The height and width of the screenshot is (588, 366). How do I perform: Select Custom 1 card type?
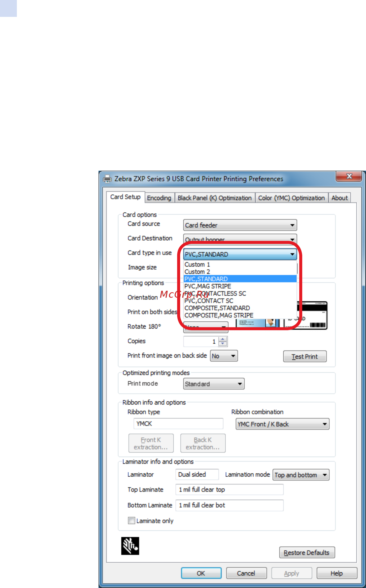coord(240,264)
